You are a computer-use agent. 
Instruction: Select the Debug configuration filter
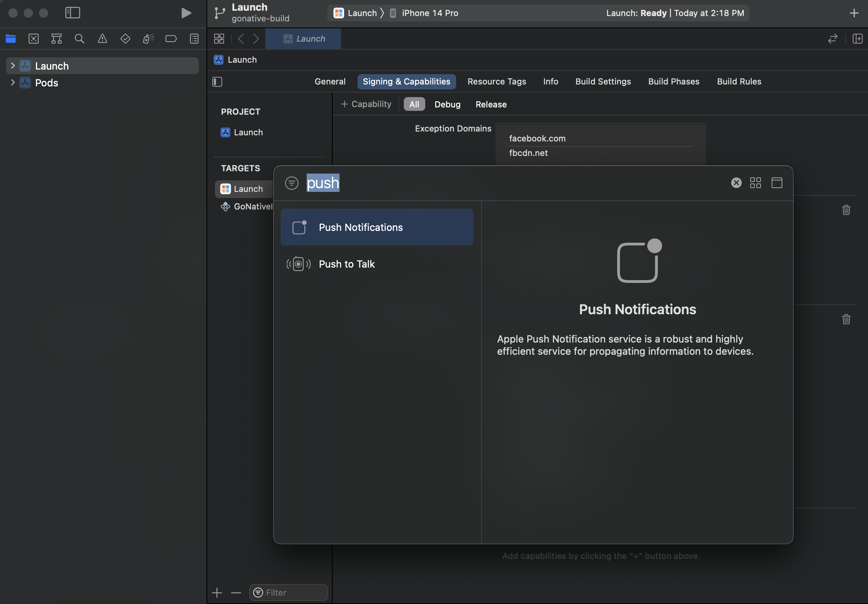pyautogui.click(x=447, y=104)
